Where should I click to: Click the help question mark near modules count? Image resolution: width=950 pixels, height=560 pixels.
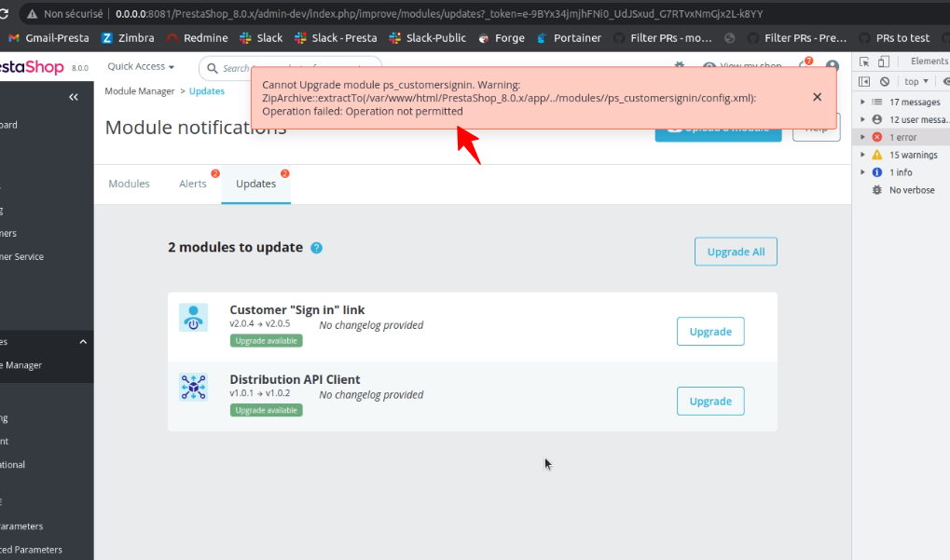pos(316,248)
